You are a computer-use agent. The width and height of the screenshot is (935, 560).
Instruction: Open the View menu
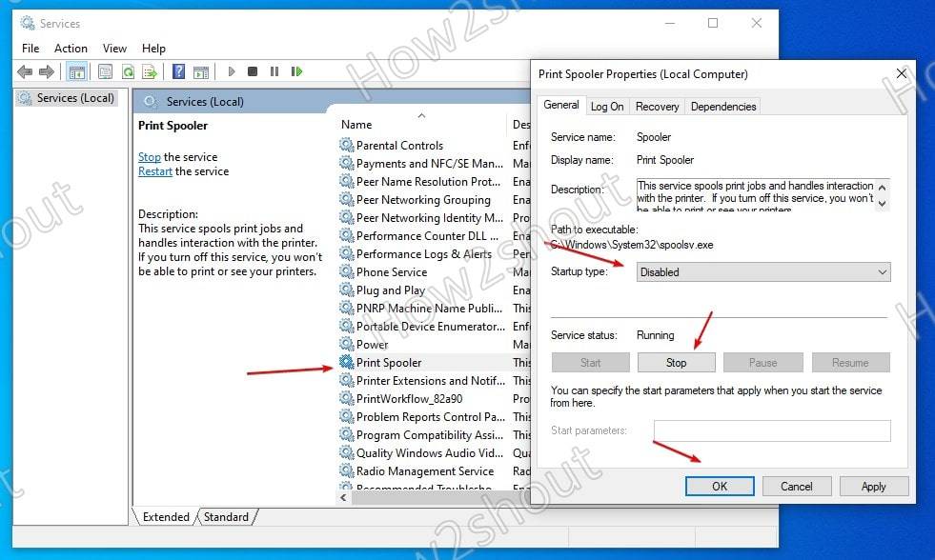pyautogui.click(x=114, y=49)
